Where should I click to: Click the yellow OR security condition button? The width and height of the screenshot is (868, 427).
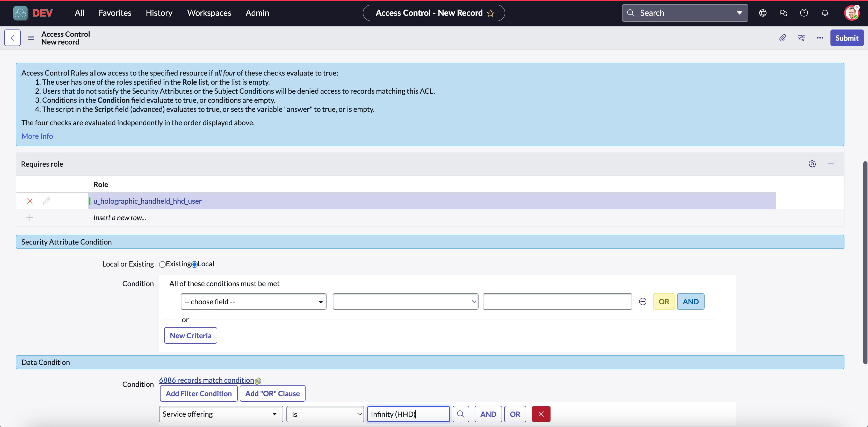pyautogui.click(x=664, y=301)
